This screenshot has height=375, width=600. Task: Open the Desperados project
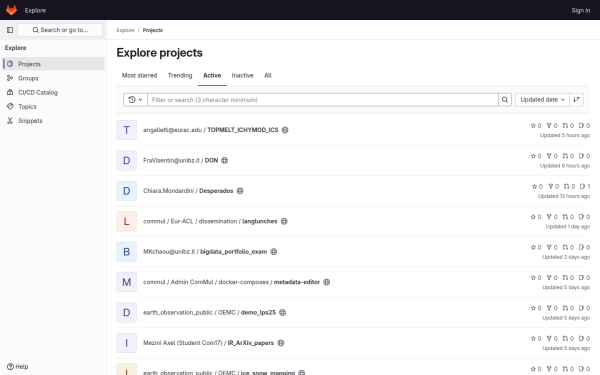[216, 191]
